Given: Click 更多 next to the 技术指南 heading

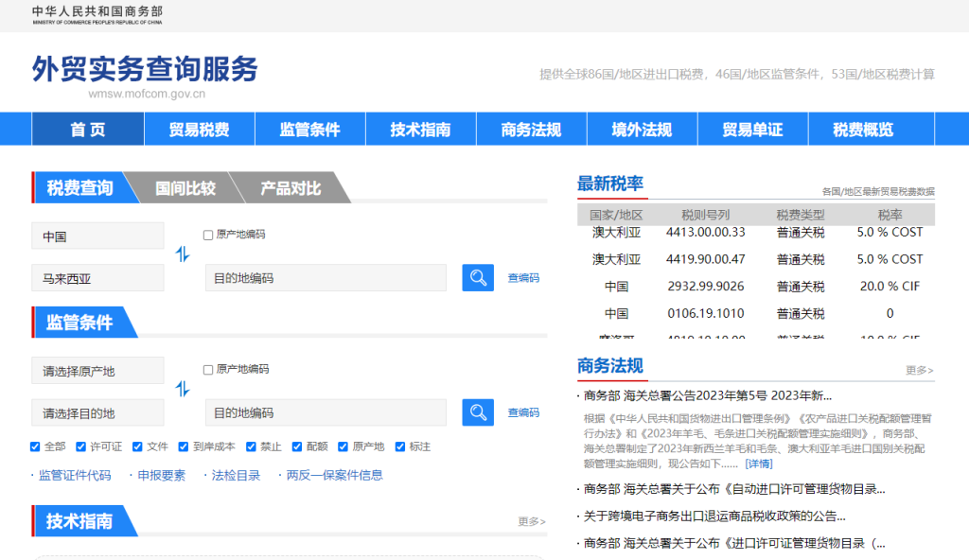Looking at the screenshot, I should coord(532,521).
